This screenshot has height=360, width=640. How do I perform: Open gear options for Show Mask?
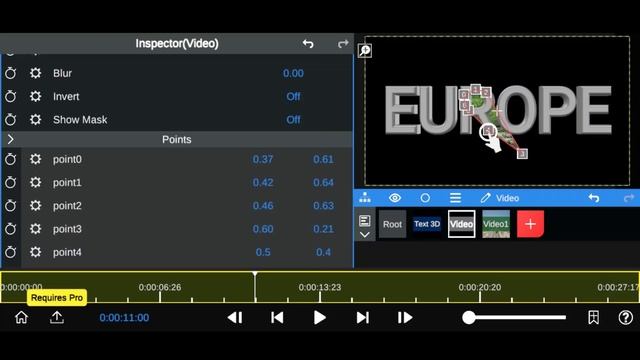pos(36,120)
